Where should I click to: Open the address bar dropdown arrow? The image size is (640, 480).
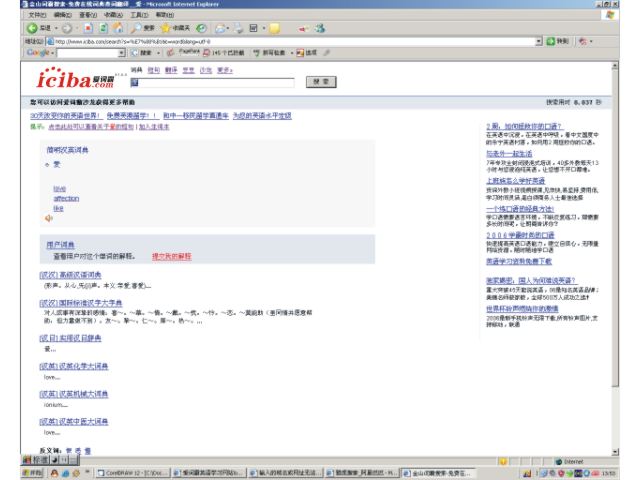pos(538,41)
